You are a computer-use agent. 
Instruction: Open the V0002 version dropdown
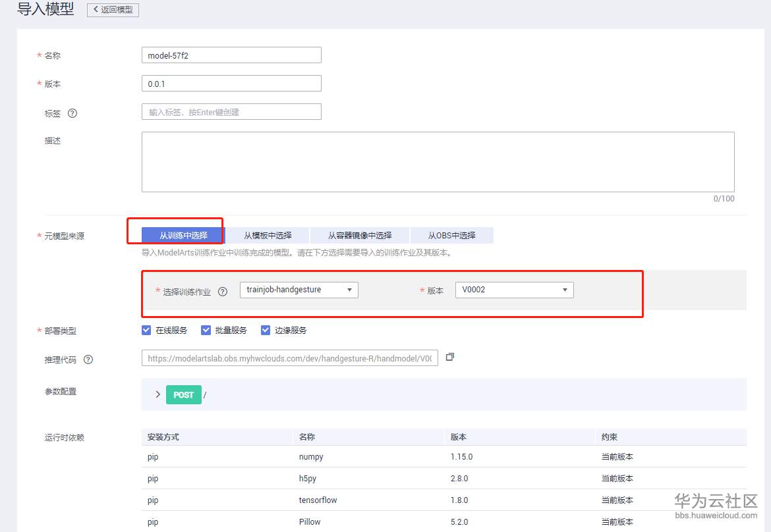(x=514, y=290)
